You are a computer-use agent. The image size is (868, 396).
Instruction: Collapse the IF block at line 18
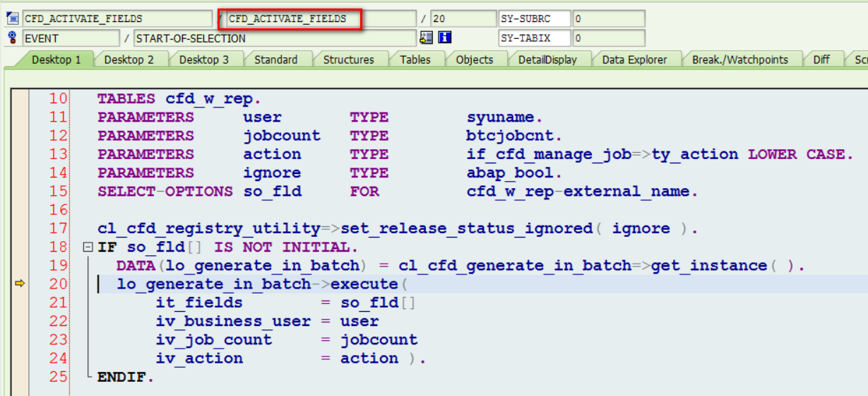[87, 248]
